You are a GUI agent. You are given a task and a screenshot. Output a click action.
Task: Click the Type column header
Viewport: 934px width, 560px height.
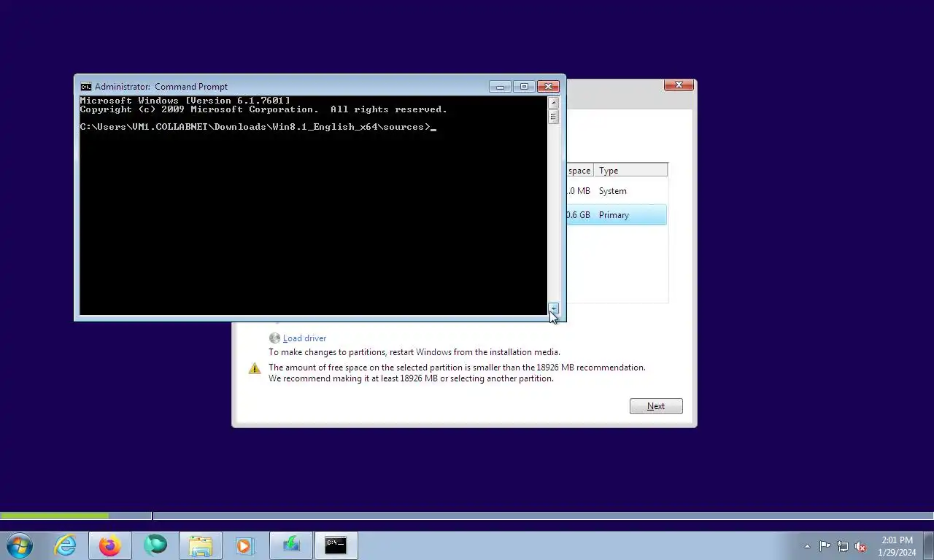(630, 171)
